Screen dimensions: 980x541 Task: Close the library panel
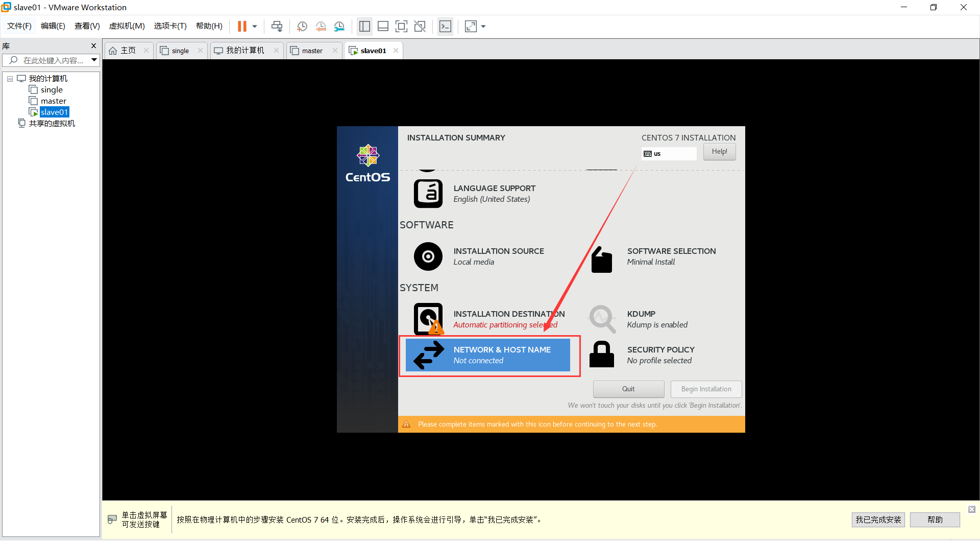(x=93, y=46)
